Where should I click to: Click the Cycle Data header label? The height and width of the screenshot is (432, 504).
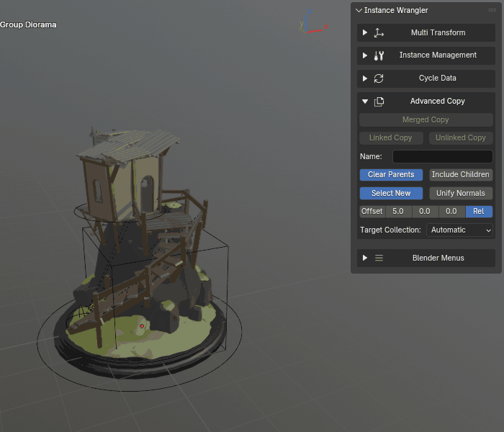(x=438, y=78)
